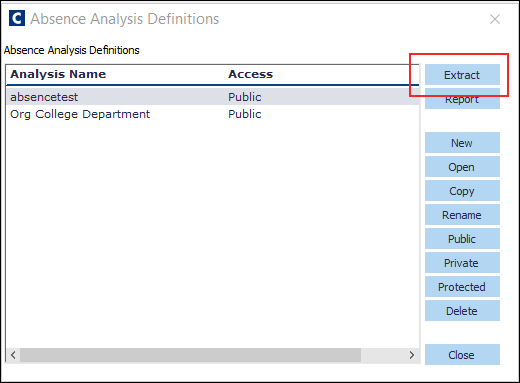
Task: Click the Close button
Action: click(462, 355)
